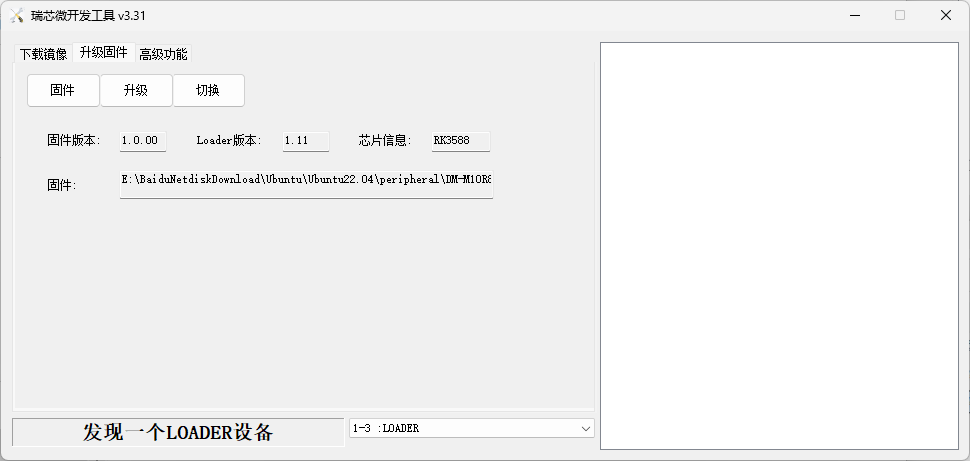Image resolution: width=970 pixels, height=461 pixels.
Task: Click the Loader版本 label
Action: 229,140
